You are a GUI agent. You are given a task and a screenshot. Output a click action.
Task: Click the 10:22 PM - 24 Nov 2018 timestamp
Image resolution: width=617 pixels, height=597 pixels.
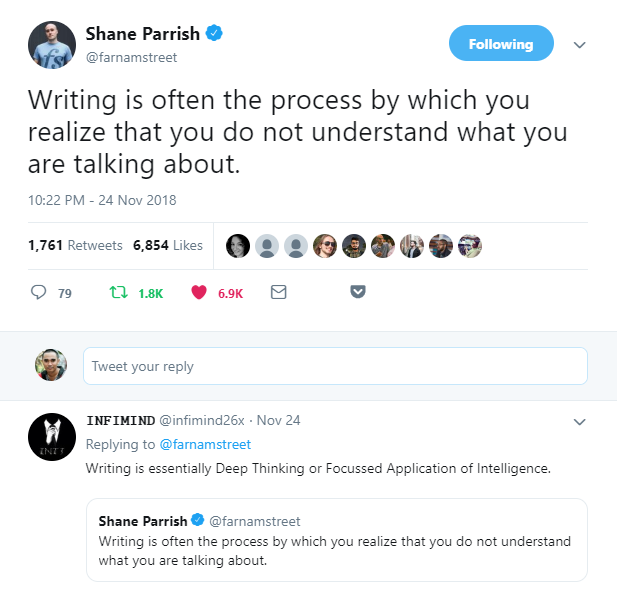tap(102, 200)
